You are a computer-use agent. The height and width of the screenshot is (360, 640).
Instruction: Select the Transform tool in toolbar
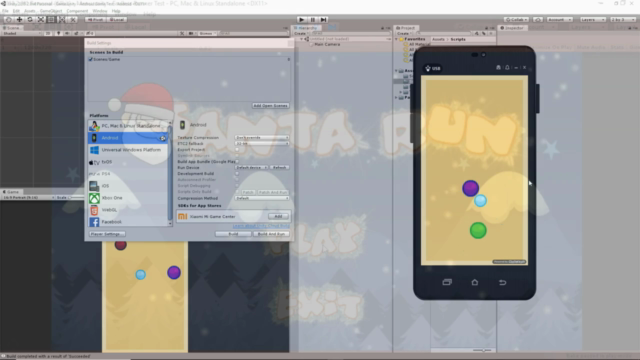click(62, 19)
